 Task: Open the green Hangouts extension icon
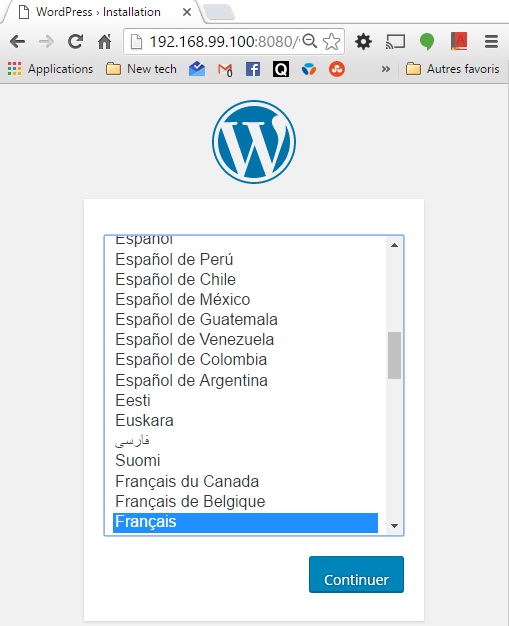(x=427, y=42)
